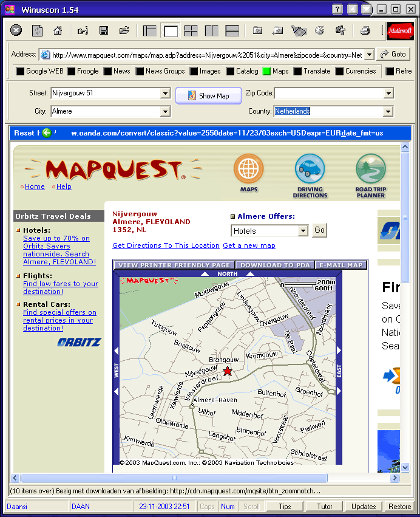420x517 pixels.
Task: Click the horizontal scrollbar right arrow
Action: 395,478
